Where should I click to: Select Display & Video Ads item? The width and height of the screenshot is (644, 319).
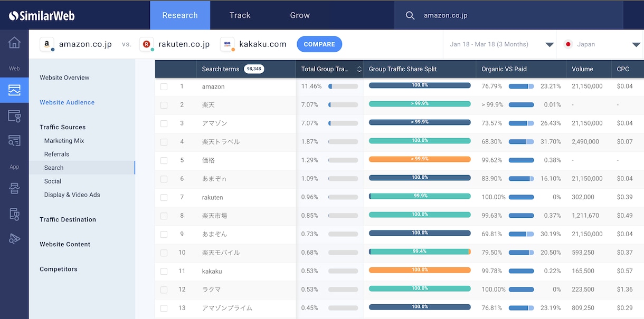point(72,195)
